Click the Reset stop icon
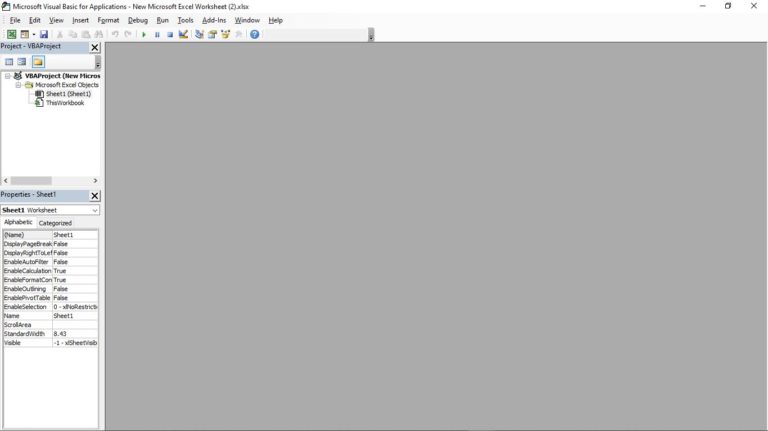768x431 pixels. click(170, 34)
